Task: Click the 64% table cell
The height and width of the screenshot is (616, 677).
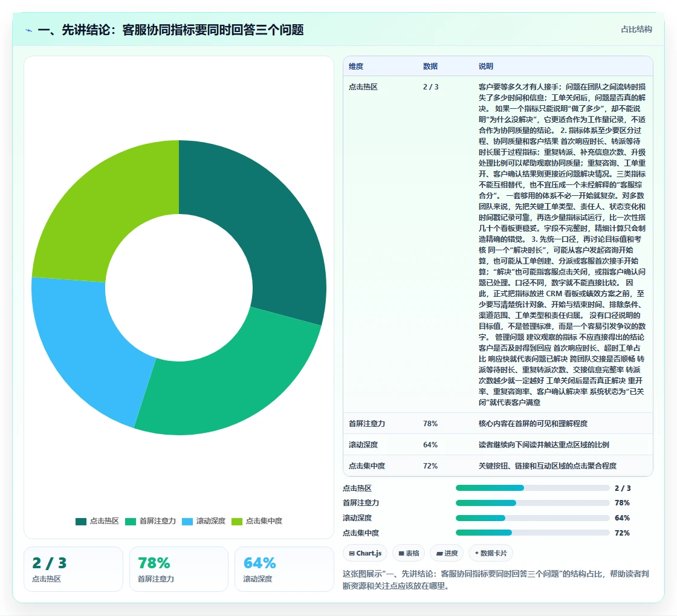Action: 430,445
